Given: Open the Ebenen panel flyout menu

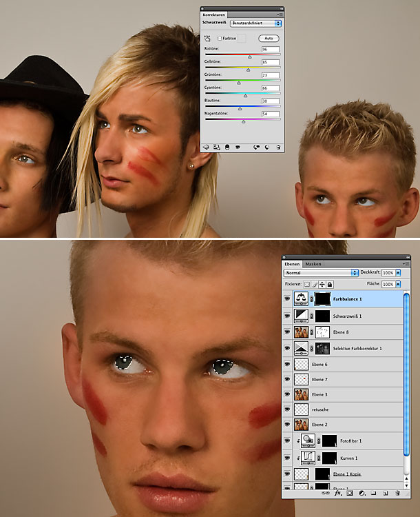Looking at the screenshot, I should (406, 264).
